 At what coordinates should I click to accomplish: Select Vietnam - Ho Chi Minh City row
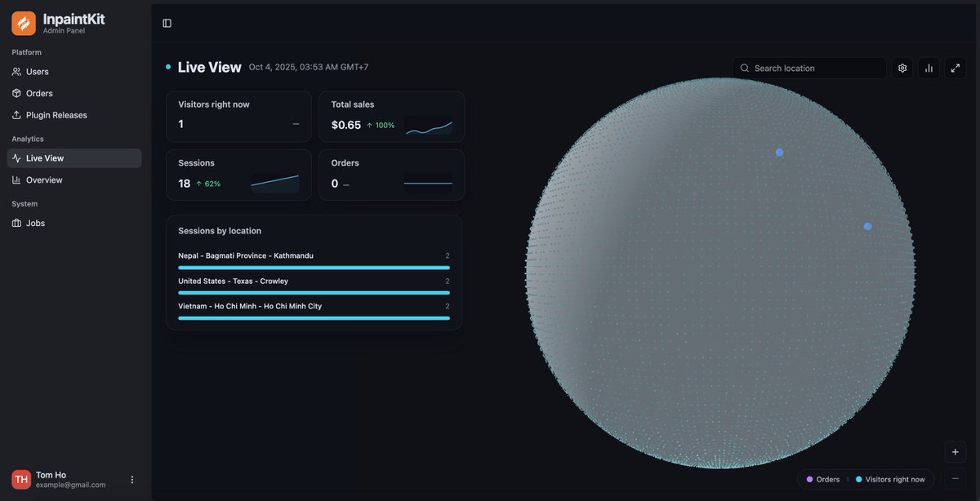314,311
